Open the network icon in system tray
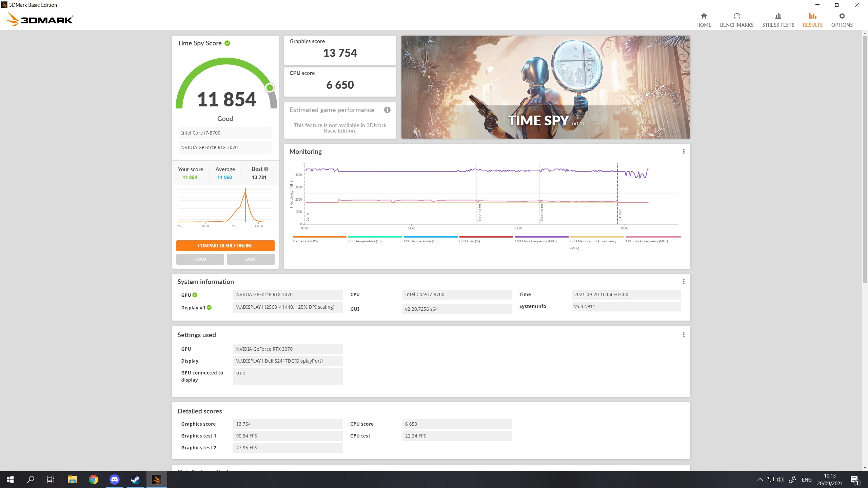Screen dimensions: 868x488 [770, 480]
